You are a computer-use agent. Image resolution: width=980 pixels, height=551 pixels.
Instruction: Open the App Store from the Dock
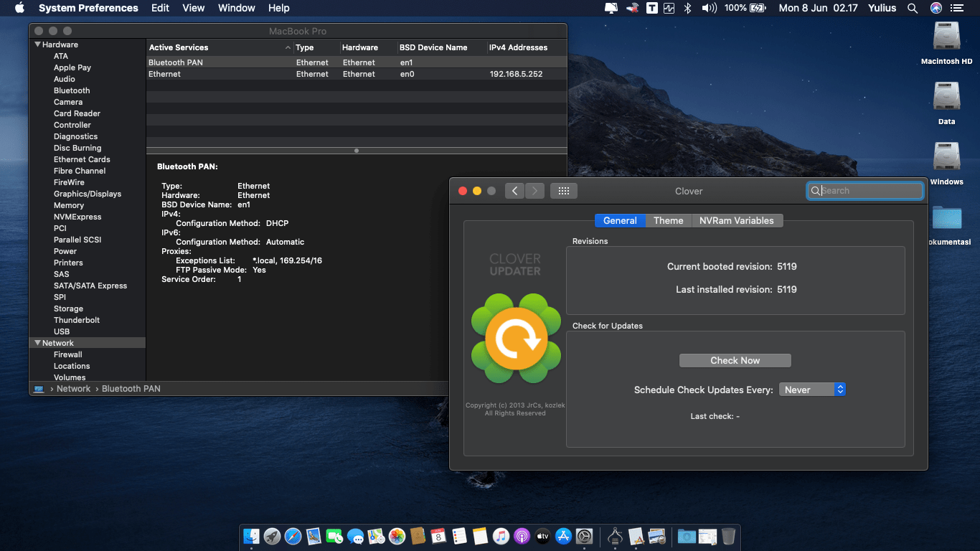pos(563,536)
